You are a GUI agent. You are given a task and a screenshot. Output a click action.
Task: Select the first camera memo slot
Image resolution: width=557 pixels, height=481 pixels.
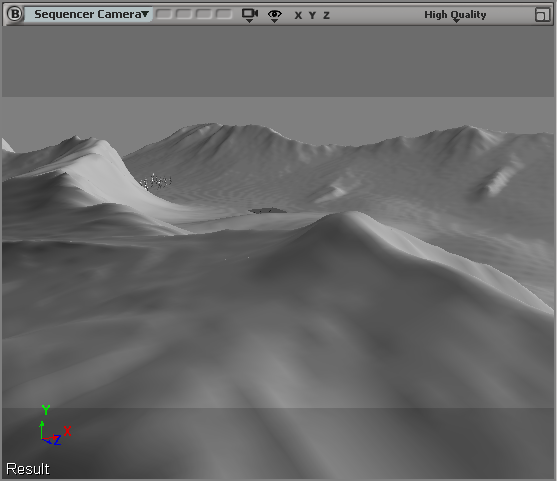(164, 14)
